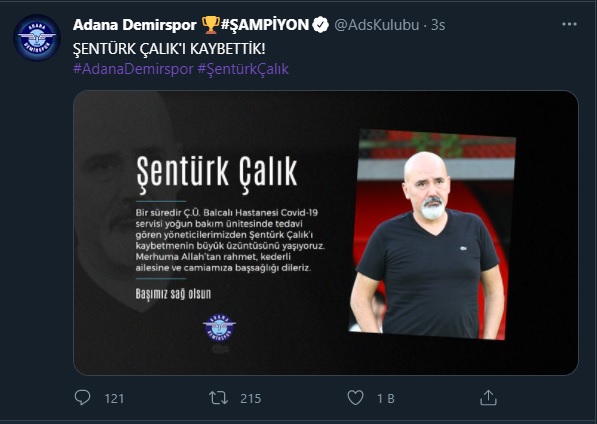Click the reply speech bubble icon
This screenshot has height=424, width=597.
pos(82,398)
